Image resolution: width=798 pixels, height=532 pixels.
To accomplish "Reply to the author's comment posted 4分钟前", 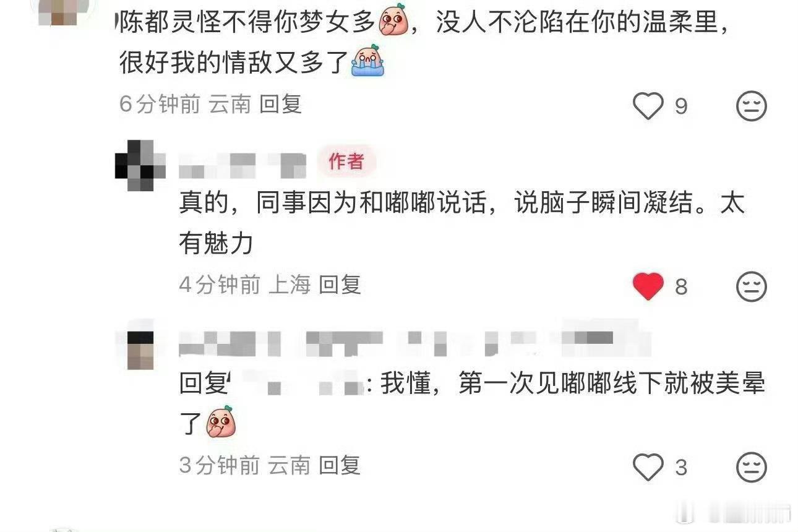I will [x=340, y=285].
